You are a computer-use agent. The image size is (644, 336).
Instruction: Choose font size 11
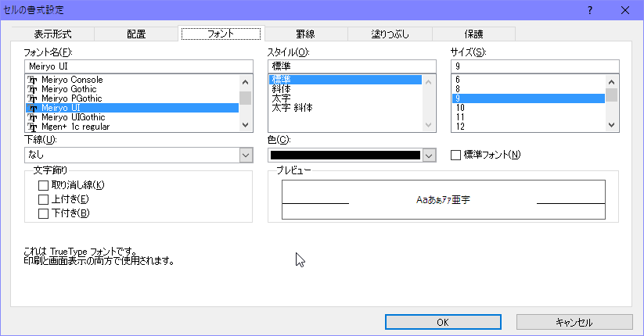pos(528,117)
